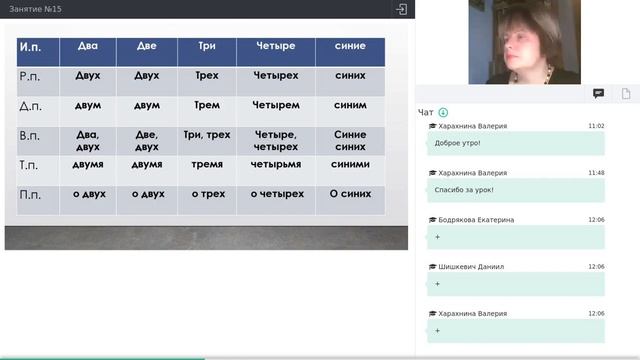This screenshot has height=360, width=640.
Task: Click the Две column header on slide
Action: click(147, 52)
